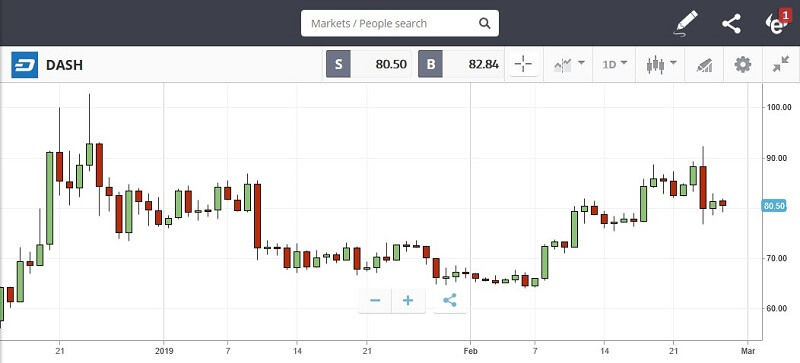The width and height of the screenshot is (800, 363).
Task: Click the magnifier icon in search box
Action: (484, 23)
